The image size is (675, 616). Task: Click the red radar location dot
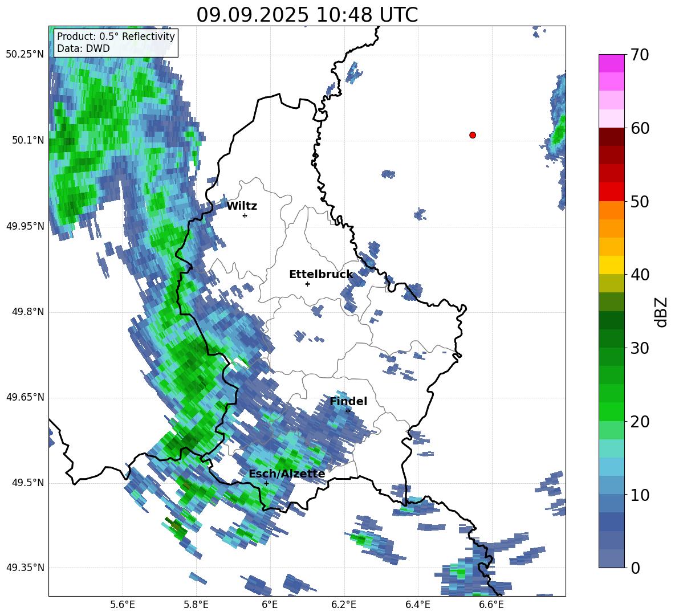[472, 135]
